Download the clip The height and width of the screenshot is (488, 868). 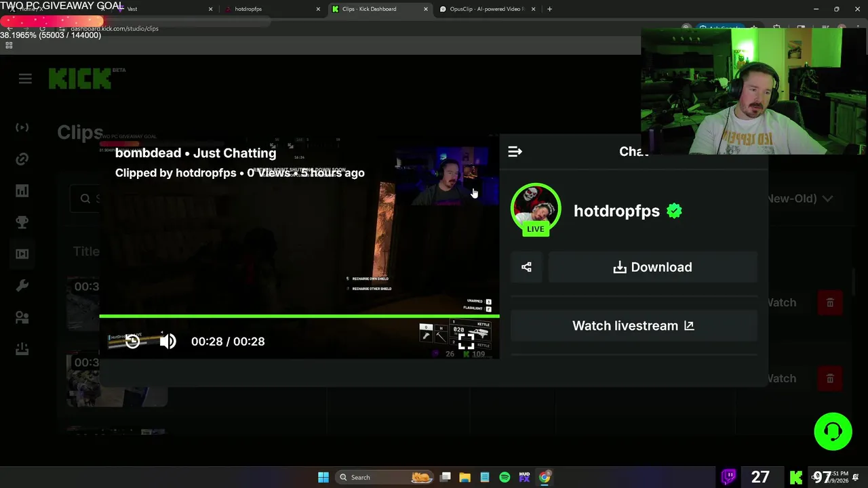(x=652, y=267)
